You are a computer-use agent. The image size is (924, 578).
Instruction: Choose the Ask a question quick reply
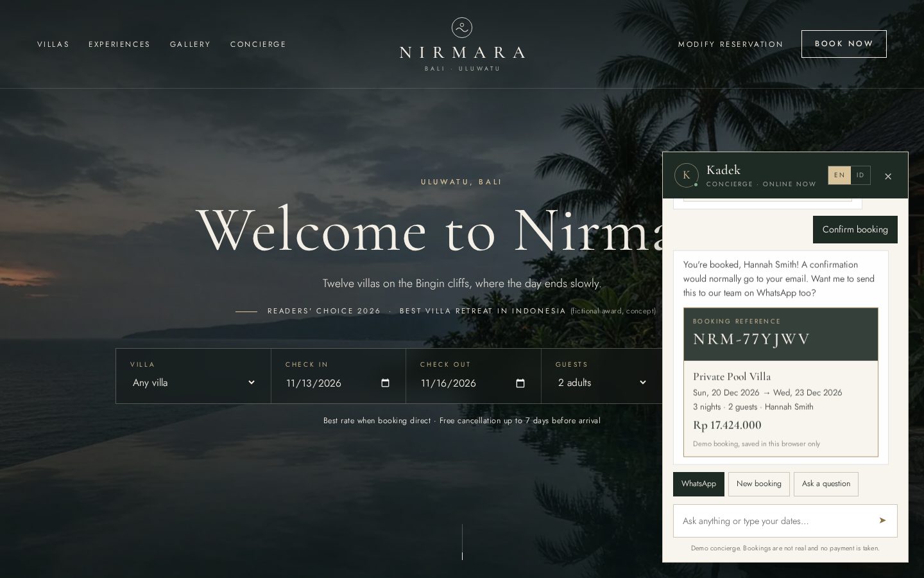(826, 484)
